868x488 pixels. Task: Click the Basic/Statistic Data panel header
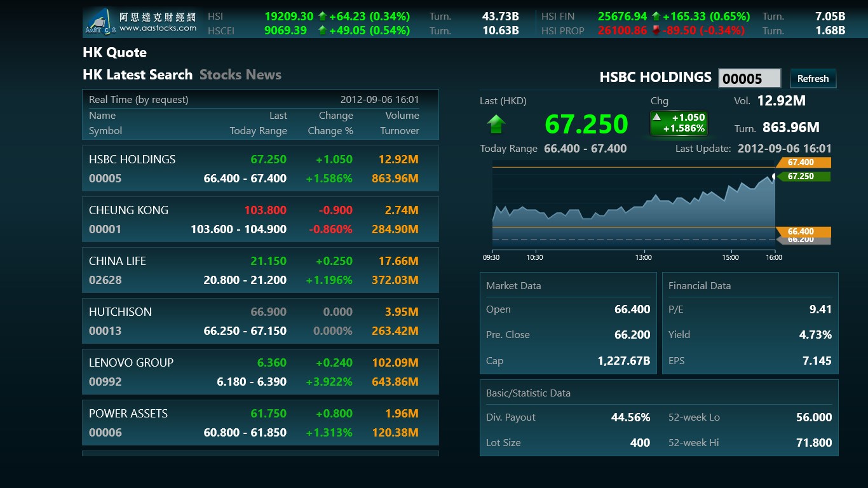(528, 393)
